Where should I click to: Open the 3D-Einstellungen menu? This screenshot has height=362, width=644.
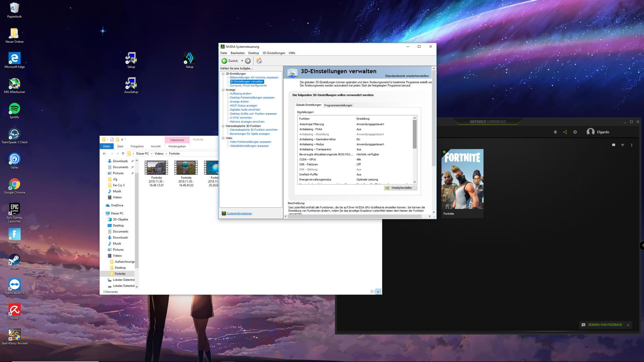274,53
